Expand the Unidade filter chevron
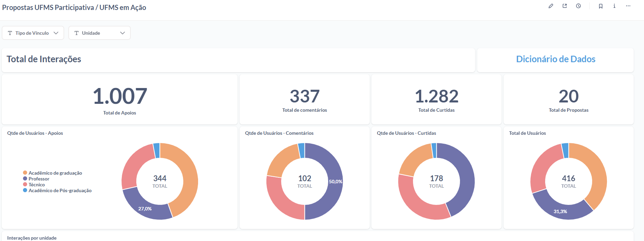 pyautogui.click(x=123, y=33)
